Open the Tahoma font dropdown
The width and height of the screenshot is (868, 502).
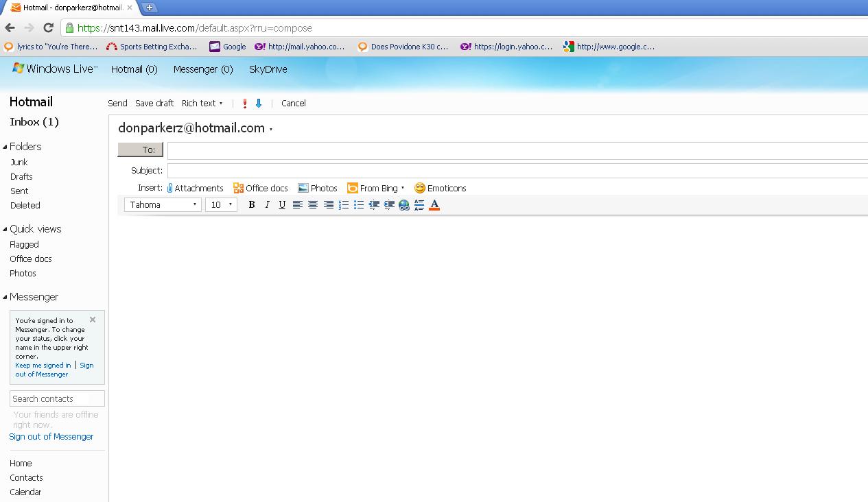(163, 205)
